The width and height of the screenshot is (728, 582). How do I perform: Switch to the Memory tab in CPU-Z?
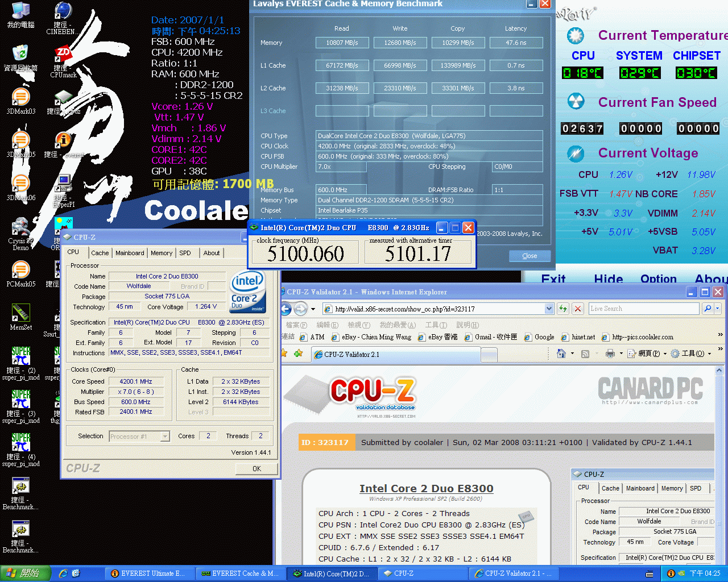click(x=162, y=253)
